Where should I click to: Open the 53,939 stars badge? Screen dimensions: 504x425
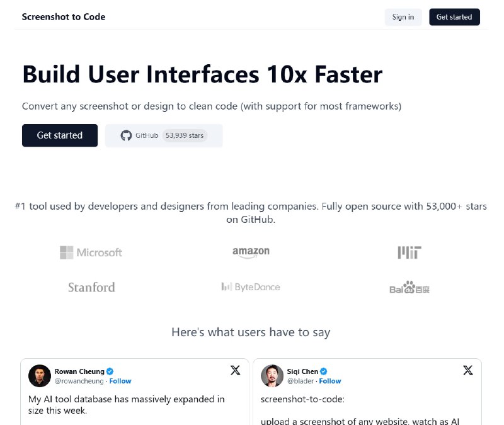[185, 135]
